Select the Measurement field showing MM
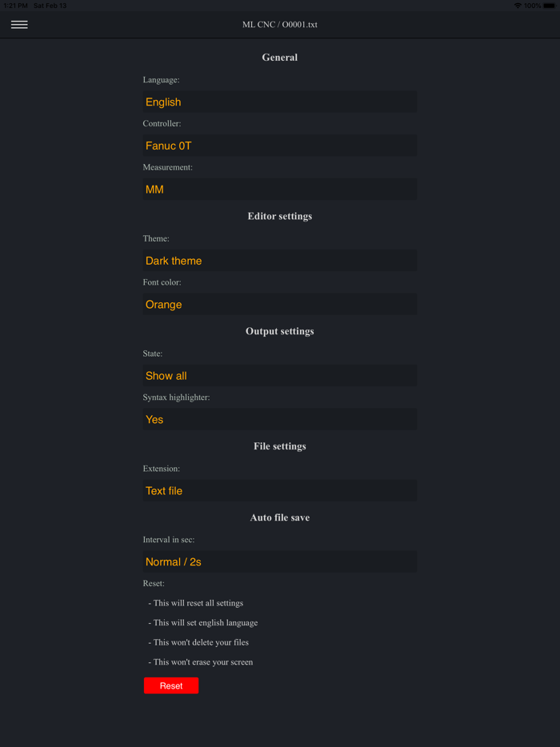The height and width of the screenshot is (747, 560). coord(279,190)
